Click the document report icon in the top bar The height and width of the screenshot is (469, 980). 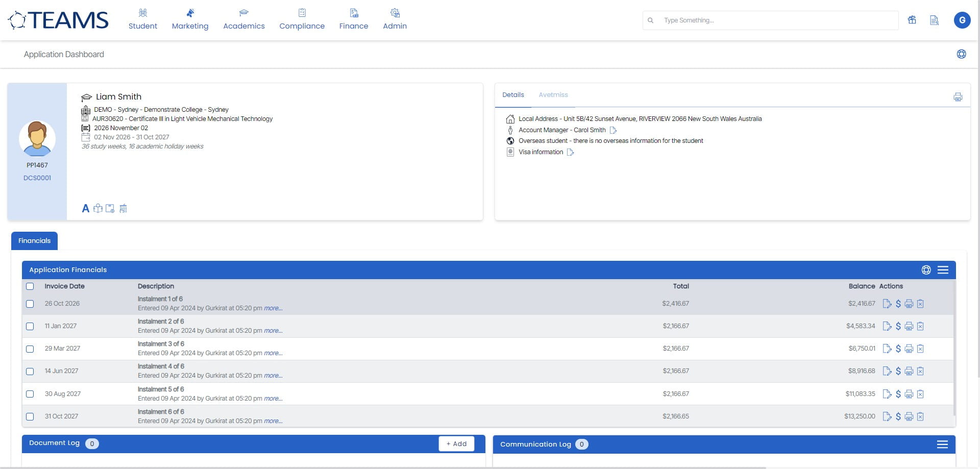(x=934, y=20)
